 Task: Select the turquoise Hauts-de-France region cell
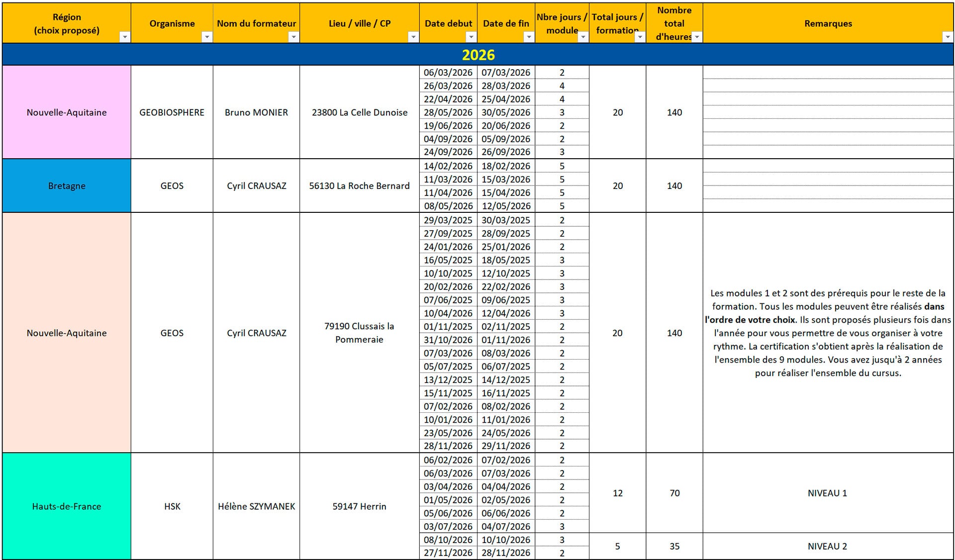[67, 506]
